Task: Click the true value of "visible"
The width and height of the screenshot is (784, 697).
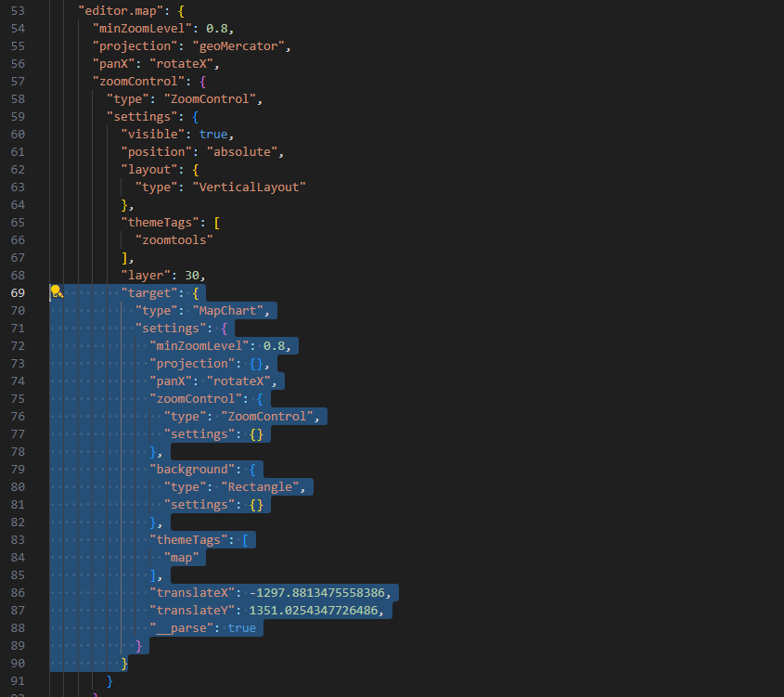Action: pos(212,134)
